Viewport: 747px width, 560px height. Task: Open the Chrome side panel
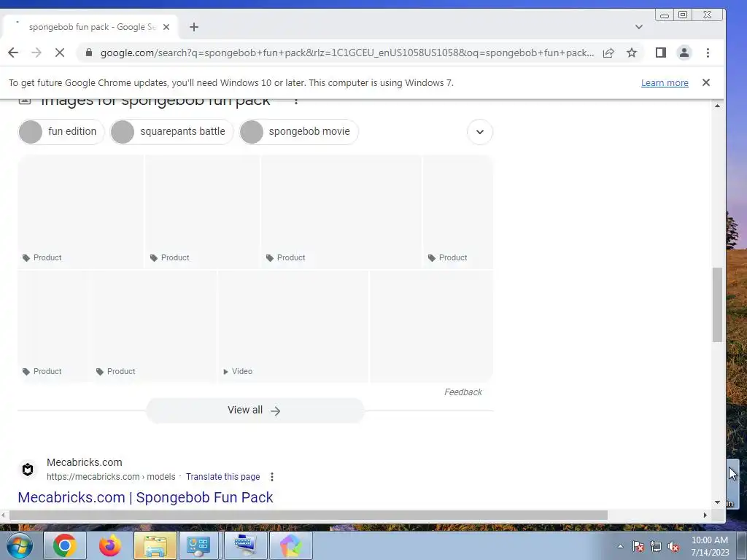tap(660, 52)
